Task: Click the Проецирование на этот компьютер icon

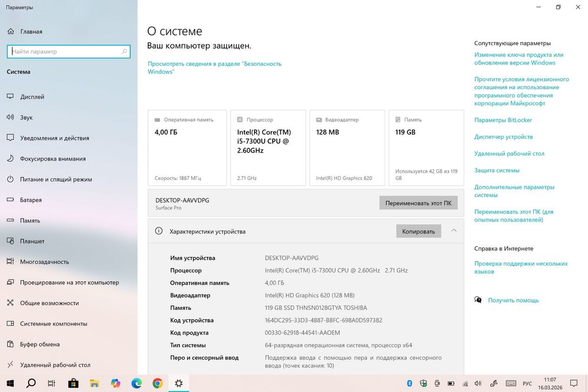Action: [x=11, y=282]
